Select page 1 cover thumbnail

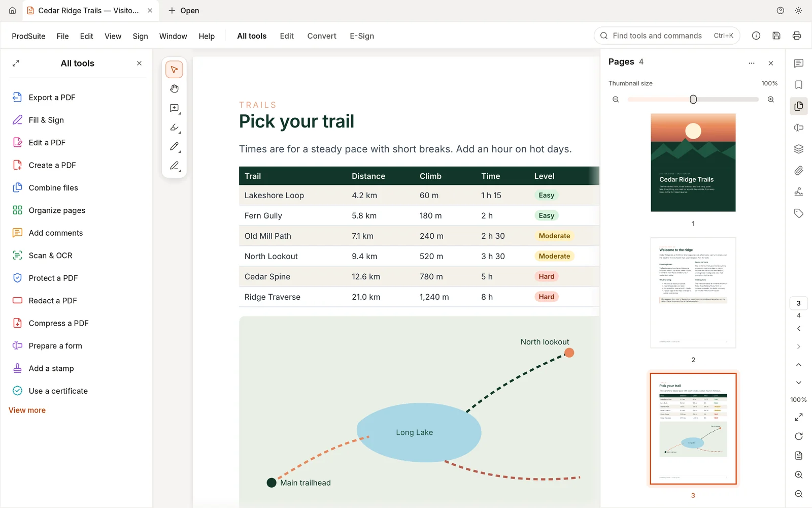click(x=693, y=163)
